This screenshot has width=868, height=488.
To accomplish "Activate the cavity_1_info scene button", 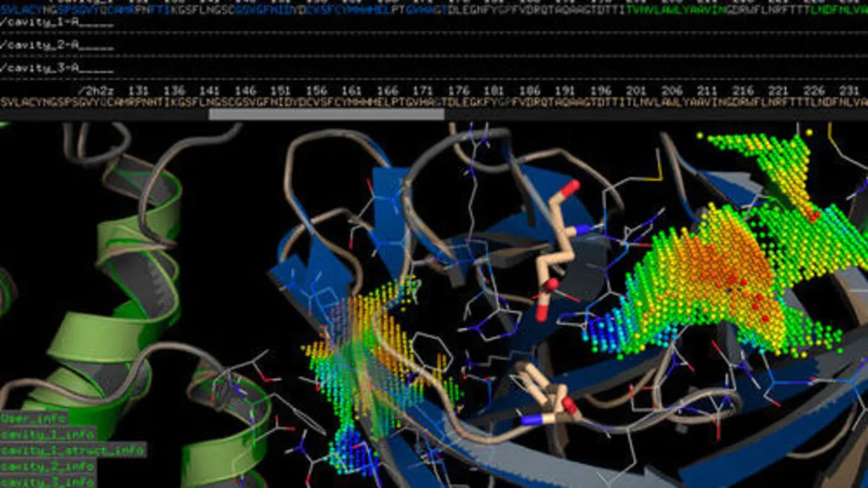I will (x=48, y=434).
